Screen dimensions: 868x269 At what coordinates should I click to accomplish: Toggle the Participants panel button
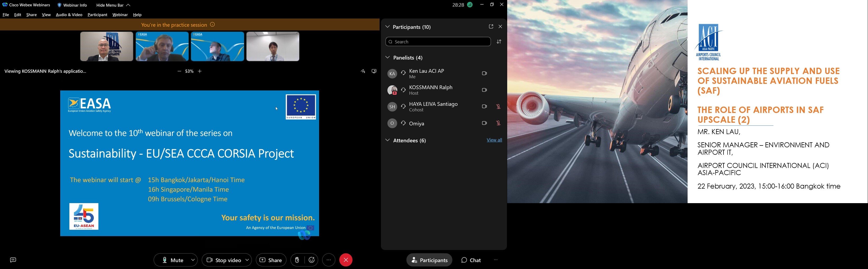pyautogui.click(x=429, y=260)
